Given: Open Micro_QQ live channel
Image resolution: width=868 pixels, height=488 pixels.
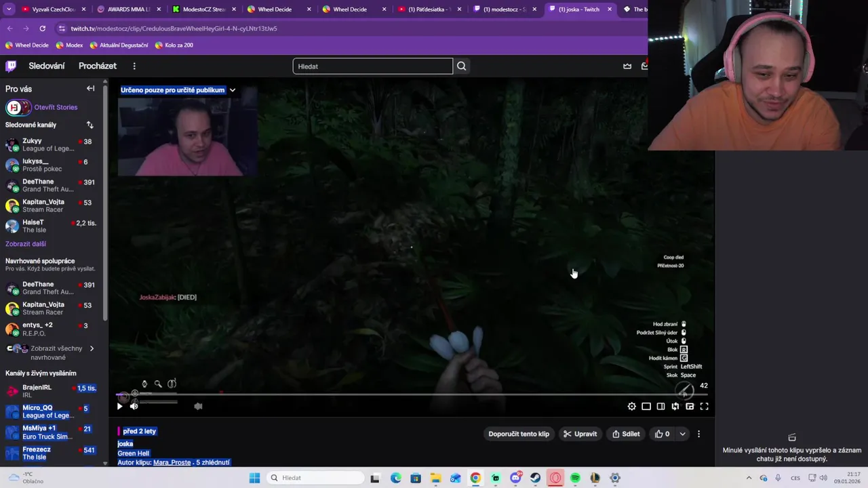Looking at the screenshot, I should pos(53,411).
